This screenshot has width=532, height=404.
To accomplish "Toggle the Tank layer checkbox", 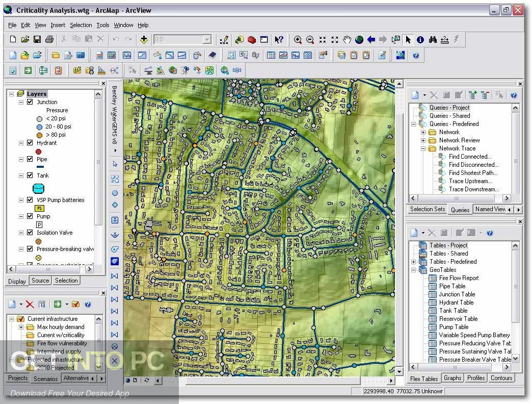I will click(x=30, y=175).
